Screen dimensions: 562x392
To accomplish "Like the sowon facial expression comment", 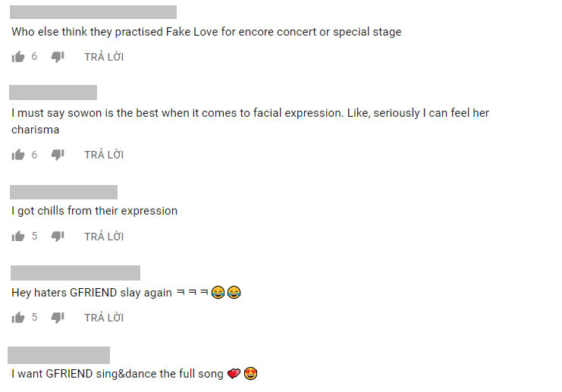I will 18,155.
